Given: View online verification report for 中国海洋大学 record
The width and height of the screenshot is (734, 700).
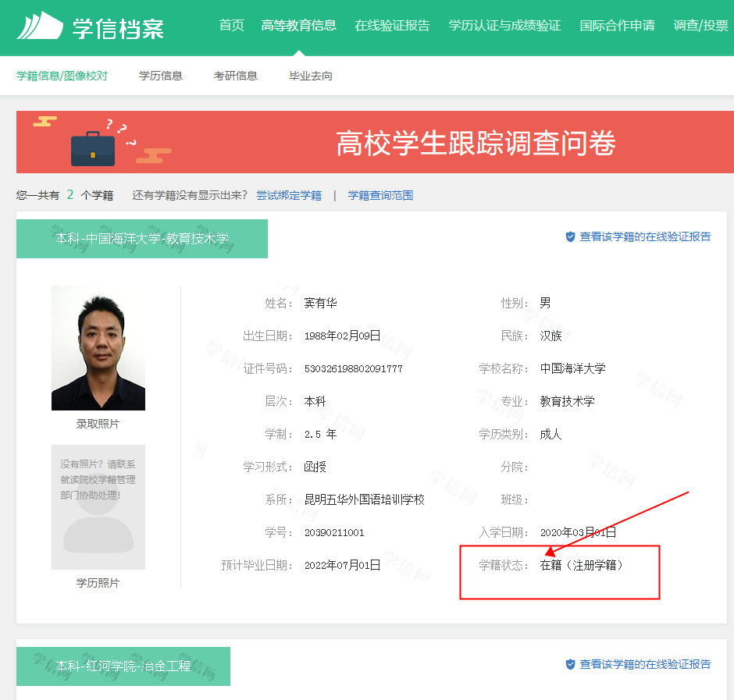Looking at the screenshot, I should pyautogui.click(x=645, y=236).
